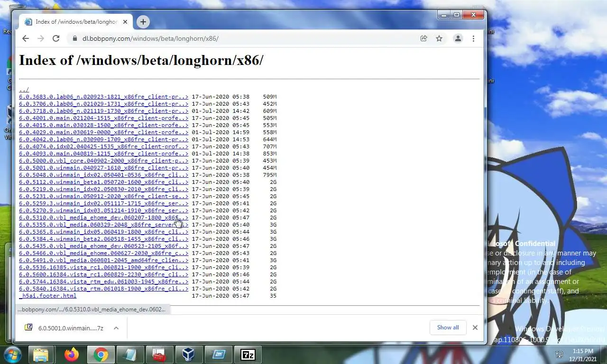Expand download item options chevron
The image size is (607, 364).
[x=116, y=328]
